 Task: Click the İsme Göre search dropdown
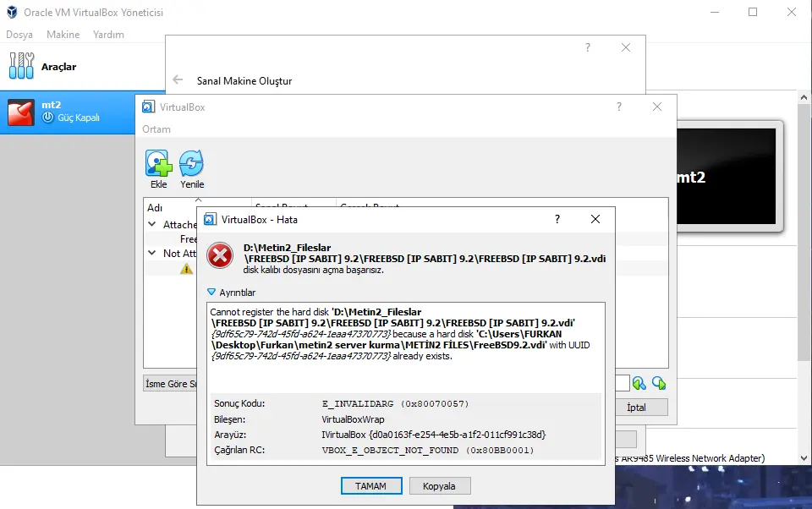click(170, 383)
